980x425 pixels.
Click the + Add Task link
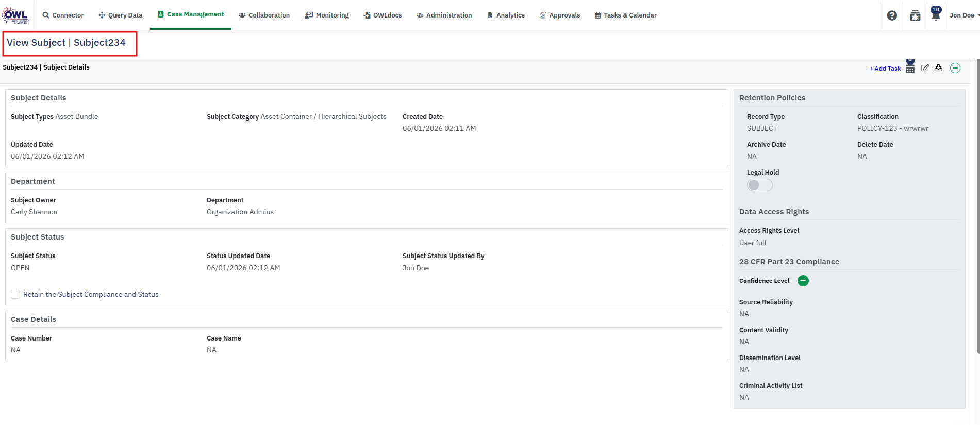point(885,69)
